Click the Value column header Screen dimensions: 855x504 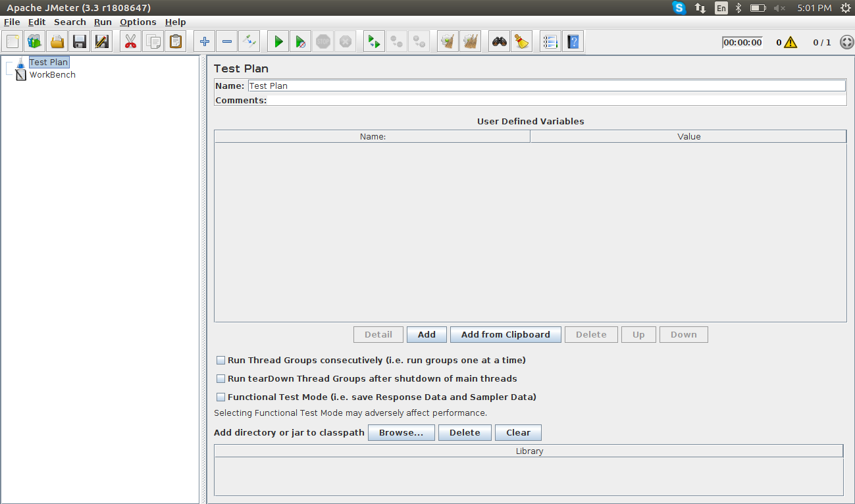coord(688,137)
